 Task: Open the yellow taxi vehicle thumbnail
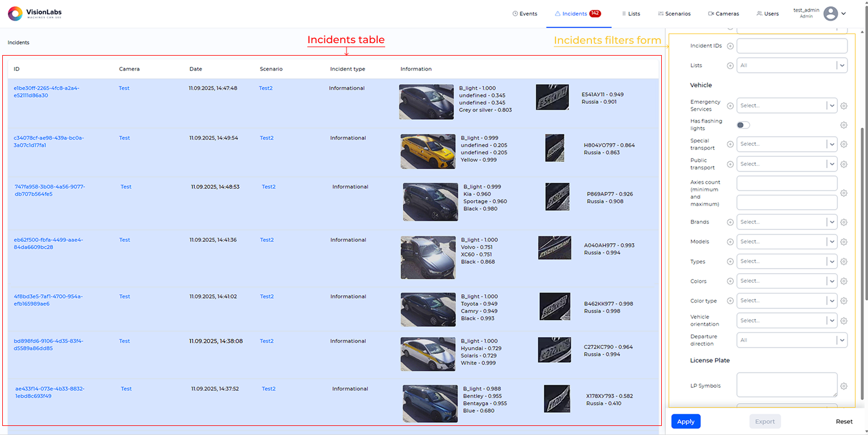tap(428, 152)
